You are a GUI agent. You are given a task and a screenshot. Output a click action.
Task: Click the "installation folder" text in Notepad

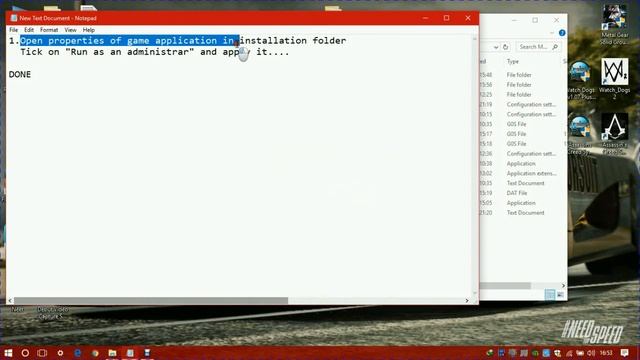point(293,40)
